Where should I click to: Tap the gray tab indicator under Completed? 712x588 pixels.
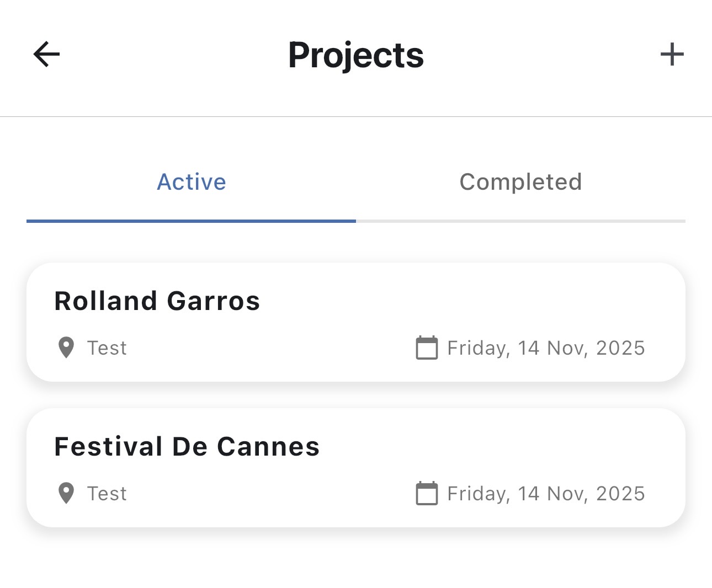point(520,221)
